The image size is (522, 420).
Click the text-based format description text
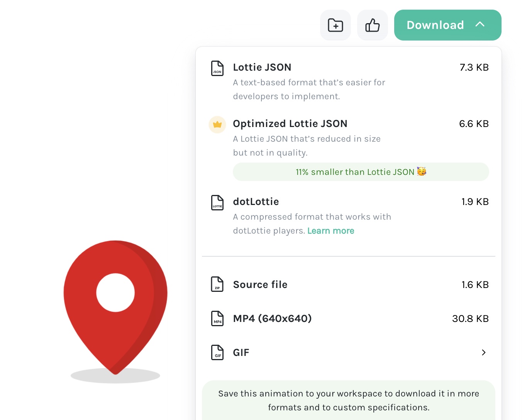point(309,90)
